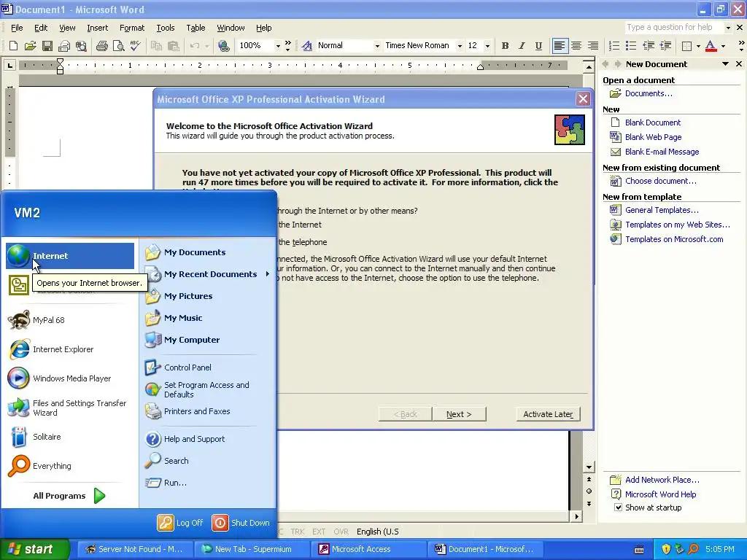Click the right indent marker on the ruler
The width and height of the screenshot is (747, 560).
pos(480,67)
